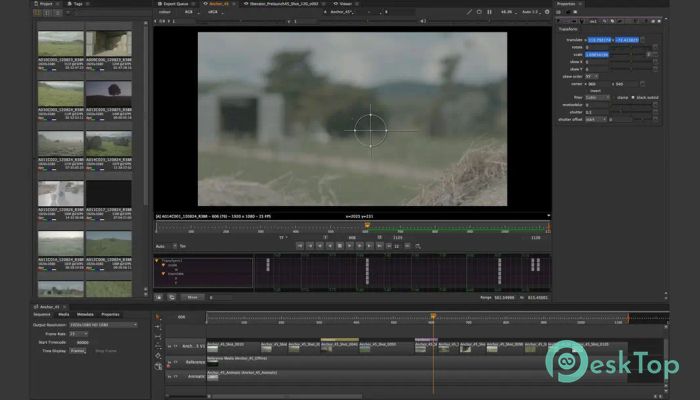Click the third view-mode icon in project bin toolbar

tap(58, 12)
